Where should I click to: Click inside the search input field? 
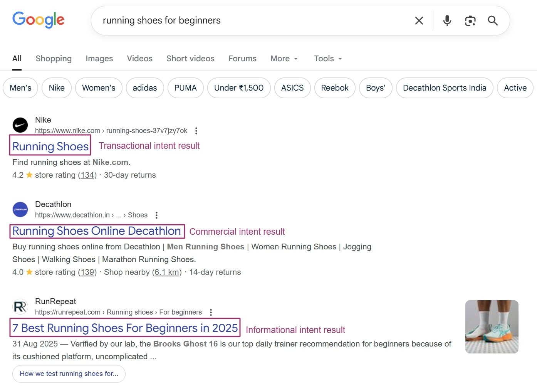(x=250, y=21)
